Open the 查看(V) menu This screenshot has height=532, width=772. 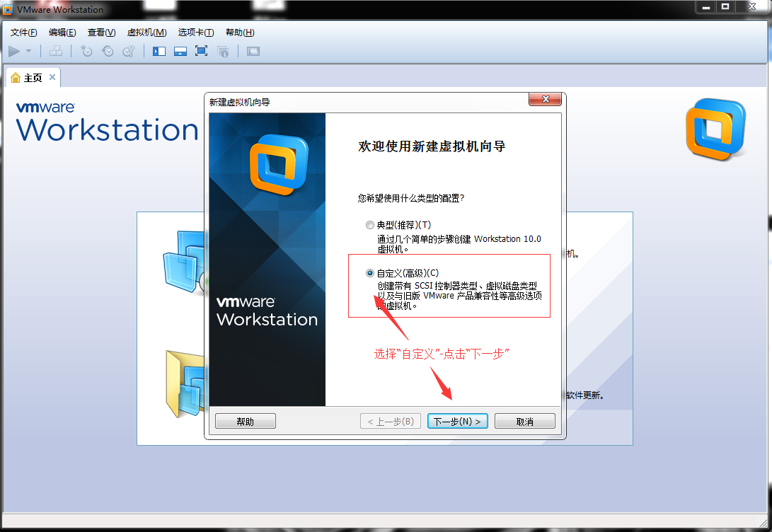(101, 33)
